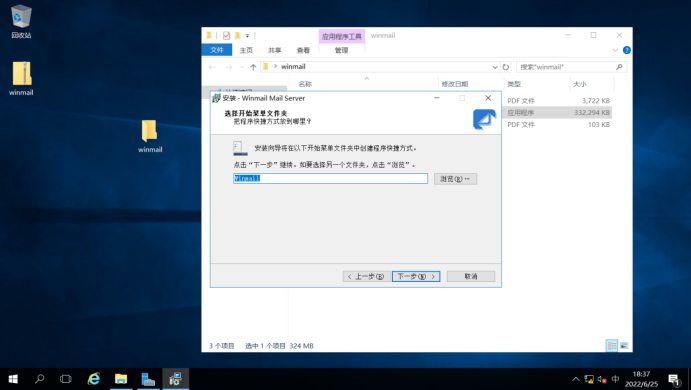Click the 上一步 button in installer
Viewport: 691px width, 390px height.
coord(366,276)
